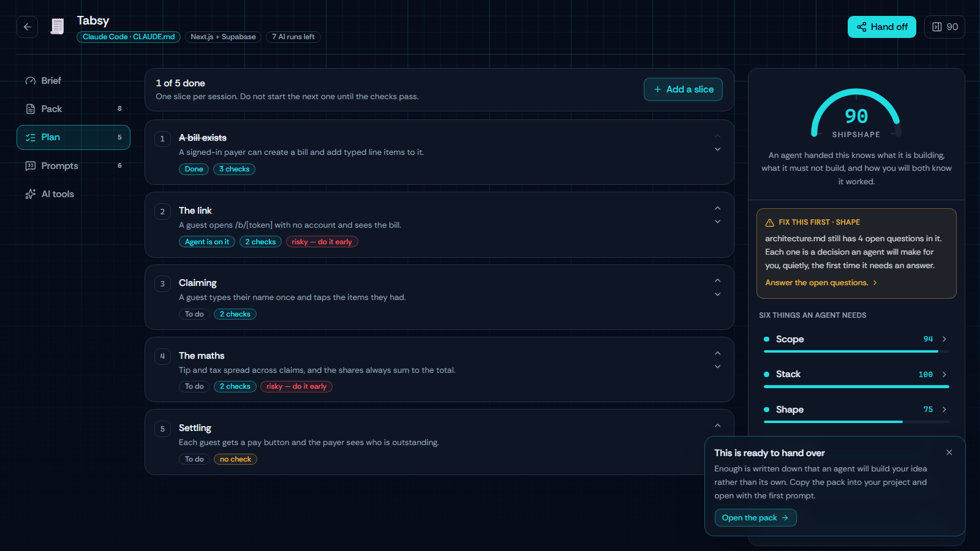Click the '2 checks' tag on The maths
Viewport: 980px width, 551px height.
click(235, 386)
